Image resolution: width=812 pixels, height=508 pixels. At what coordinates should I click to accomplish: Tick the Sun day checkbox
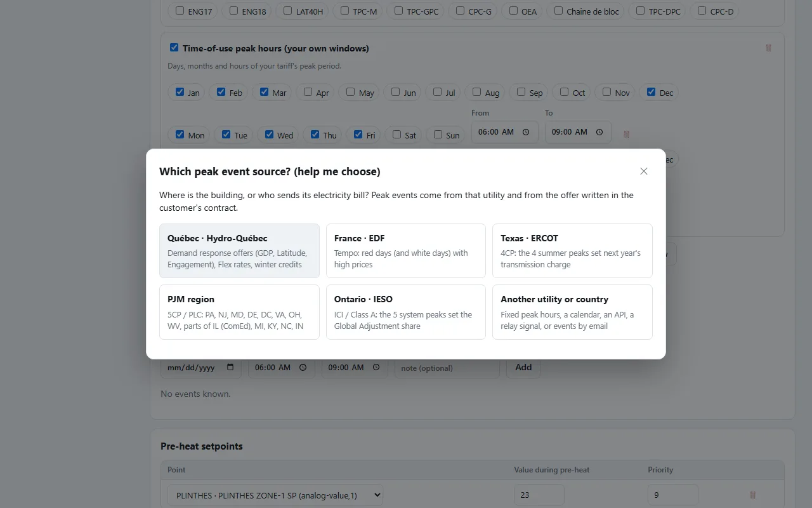(438, 135)
